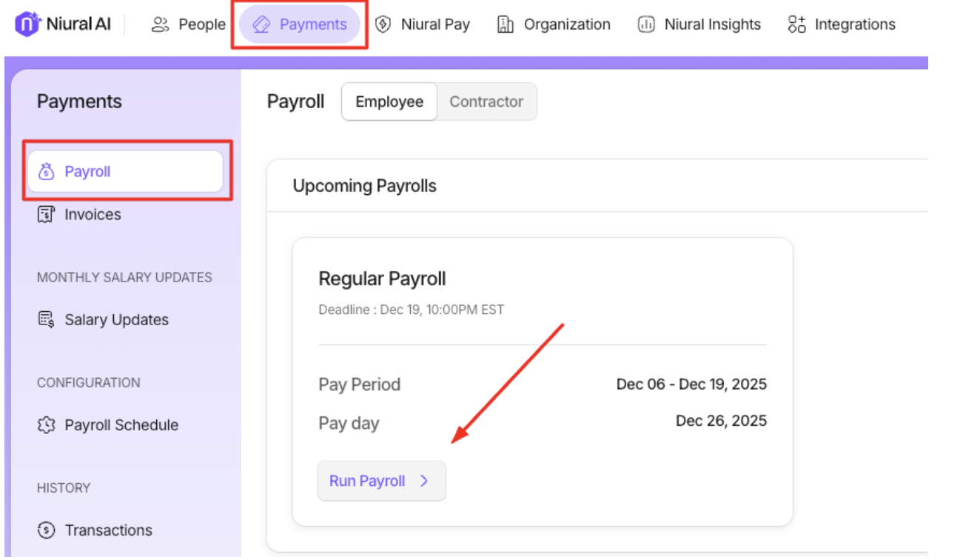Click the Niural Insights chart icon

pyautogui.click(x=646, y=24)
